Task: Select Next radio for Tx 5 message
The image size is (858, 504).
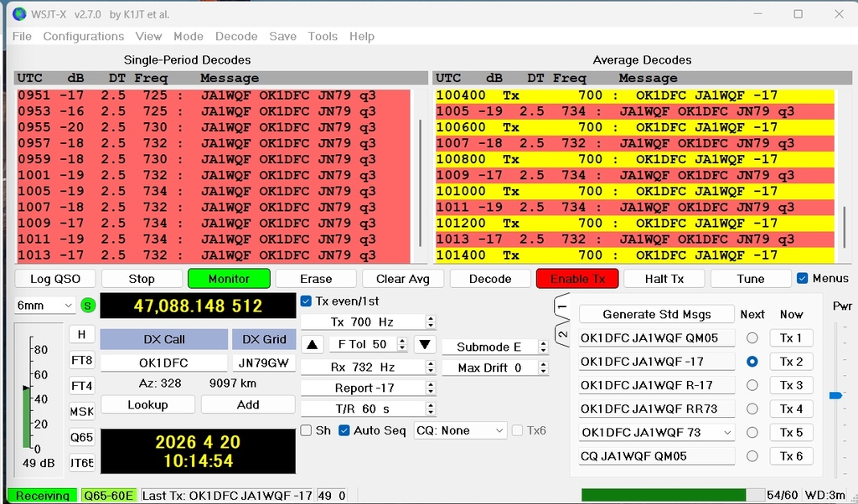Action: [752, 432]
